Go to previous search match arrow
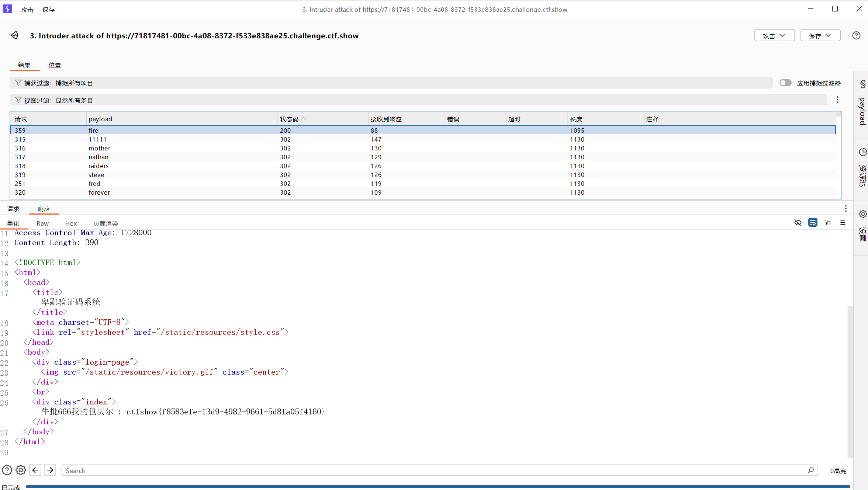Screen dimensions: 868x490 pyautogui.click(x=35, y=470)
